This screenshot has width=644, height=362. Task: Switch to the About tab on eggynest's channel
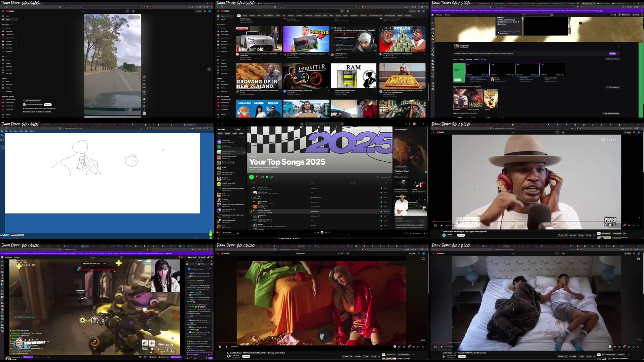click(461, 59)
